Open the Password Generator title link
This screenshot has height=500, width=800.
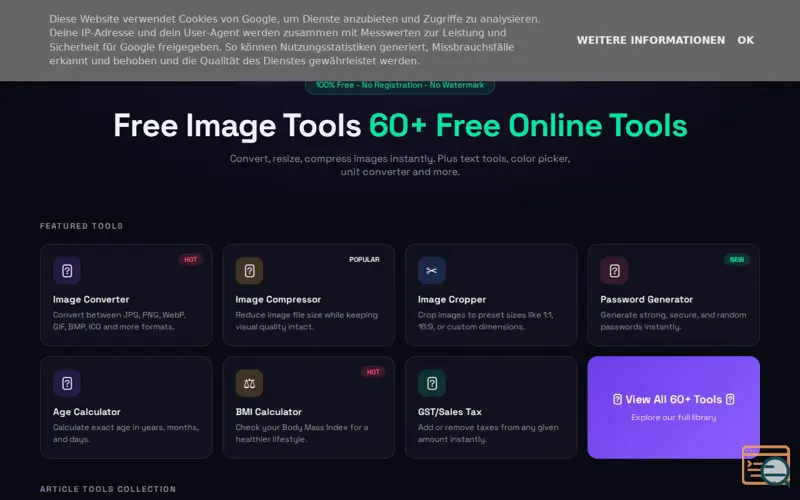646,299
